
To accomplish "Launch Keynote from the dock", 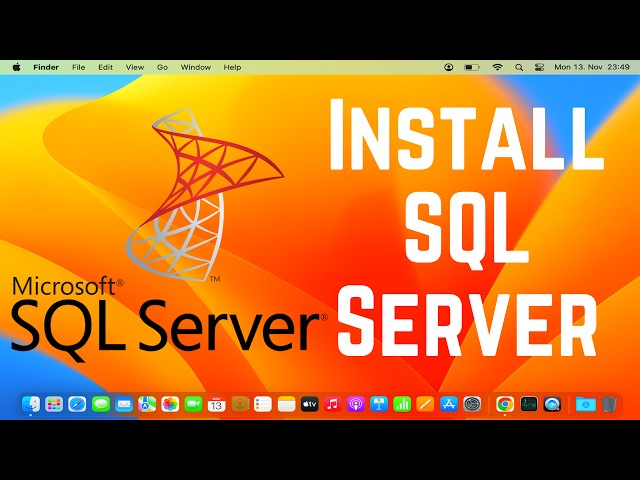I will 379,404.
